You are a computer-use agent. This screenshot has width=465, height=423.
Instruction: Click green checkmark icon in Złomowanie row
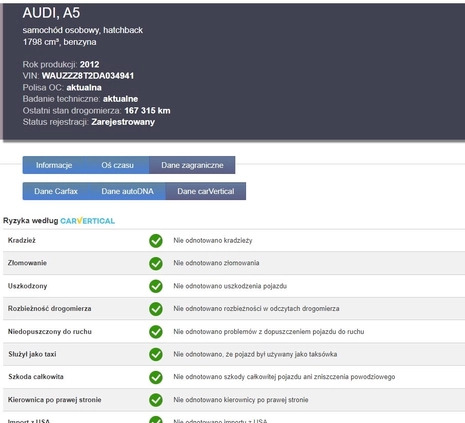click(x=156, y=263)
